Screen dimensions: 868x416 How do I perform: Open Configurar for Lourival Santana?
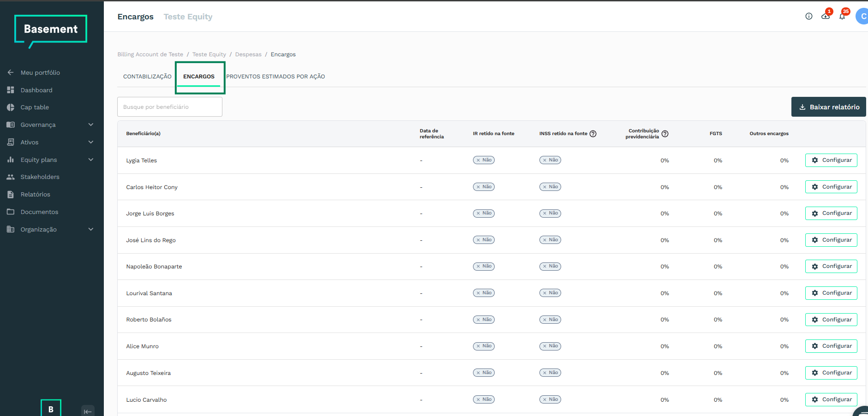tap(831, 293)
